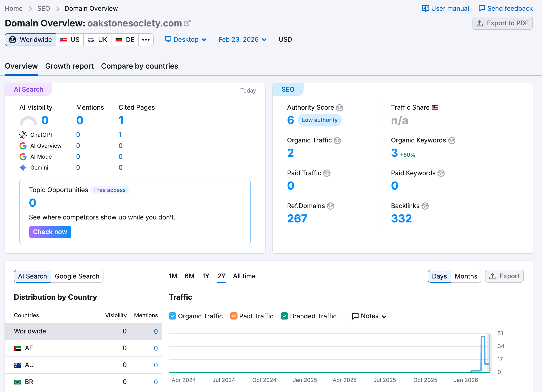Click the AI Visibility gauge icon

tap(28, 121)
